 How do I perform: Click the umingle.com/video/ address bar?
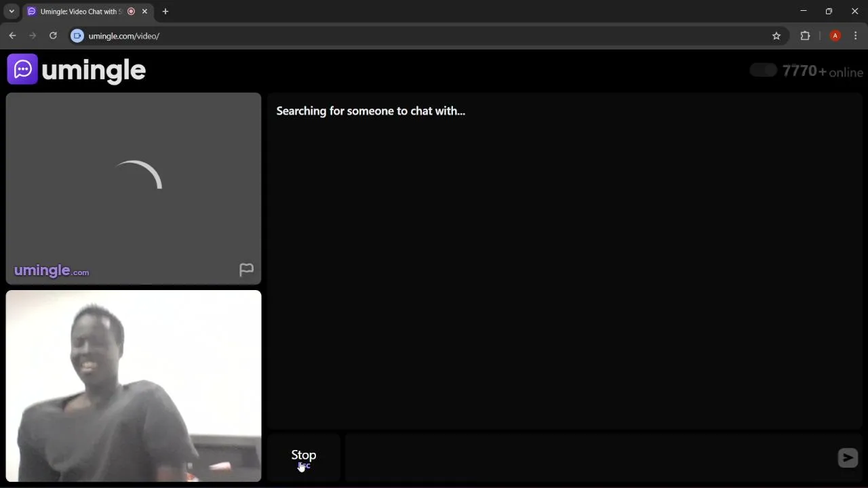(427, 36)
